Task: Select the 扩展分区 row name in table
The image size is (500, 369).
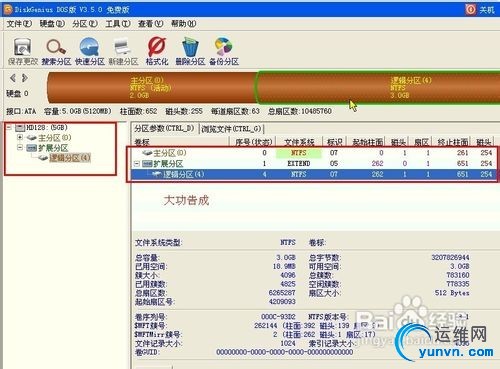Action: point(168,164)
